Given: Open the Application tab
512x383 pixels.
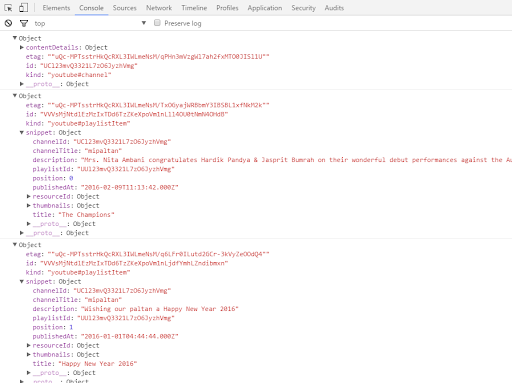Looking at the screenshot, I should 265,8.
